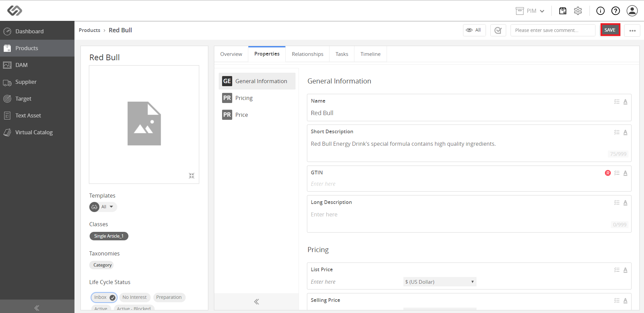Click Long Description list icon

tap(617, 203)
